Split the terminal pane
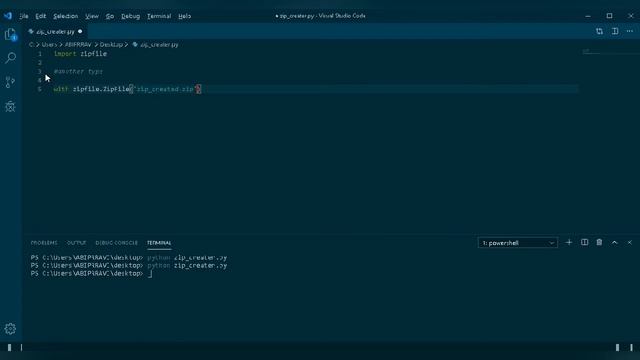Image resolution: width=640 pixels, height=360 pixels. tap(584, 242)
